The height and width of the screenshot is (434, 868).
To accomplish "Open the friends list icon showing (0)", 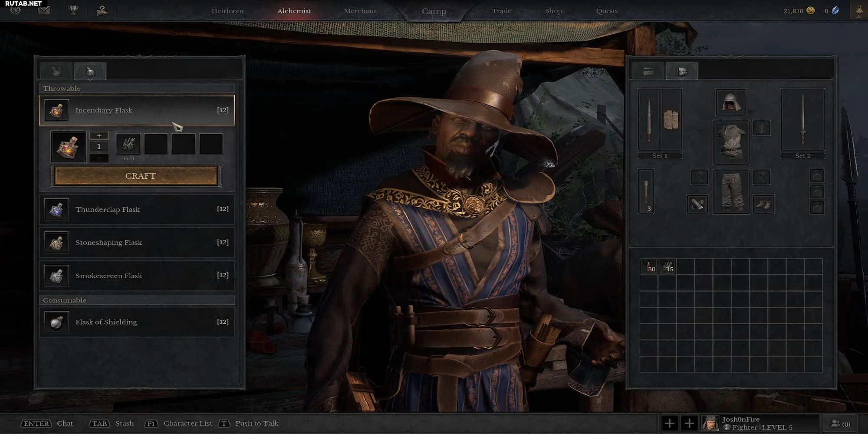I will (840, 424).
